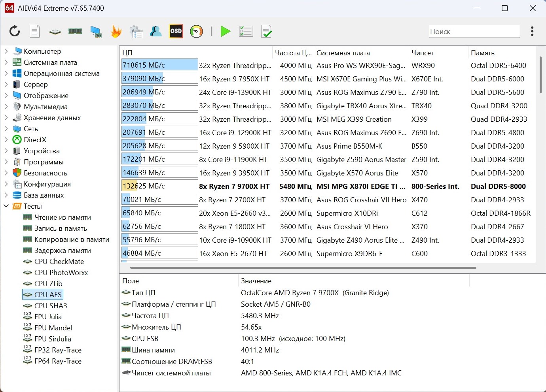Select CPU PhotoWorxx test in sidebar
The height and width of the screenshot is (392, 546).
61,273
